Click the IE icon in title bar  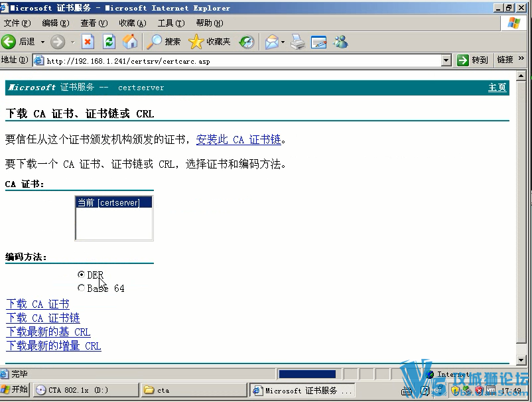[4, 7]
